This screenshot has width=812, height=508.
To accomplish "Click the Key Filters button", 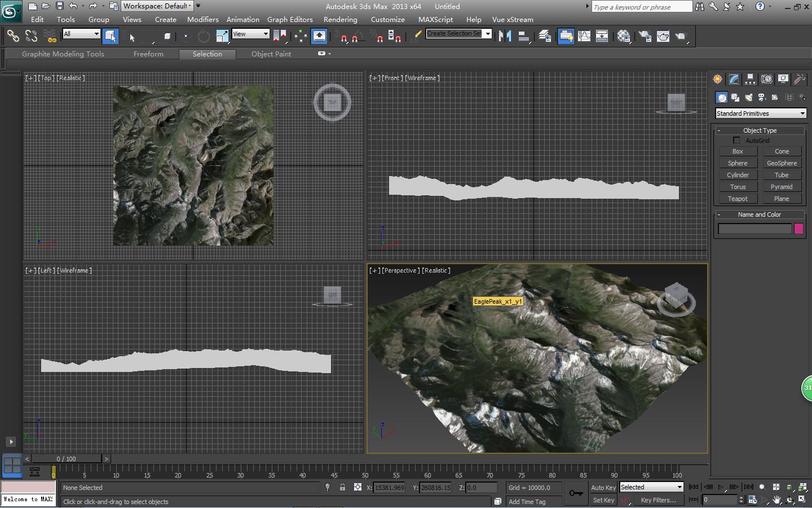I will click(658, 500).
